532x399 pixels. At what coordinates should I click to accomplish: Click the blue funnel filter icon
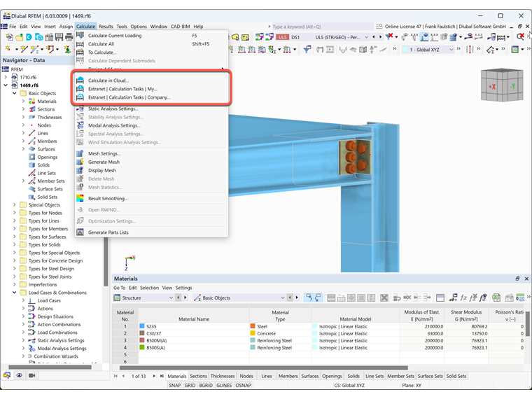307,50
